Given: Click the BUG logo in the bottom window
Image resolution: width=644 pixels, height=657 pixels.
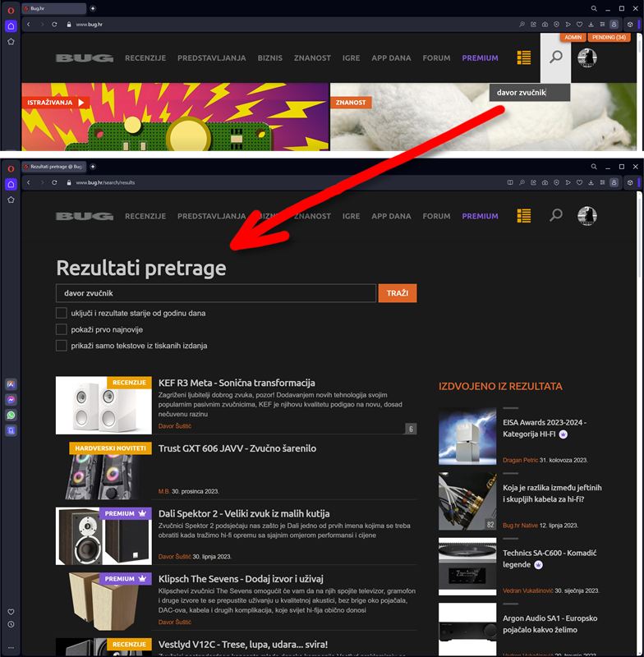Looking at the screenshot, I should (x=85, y=216).
